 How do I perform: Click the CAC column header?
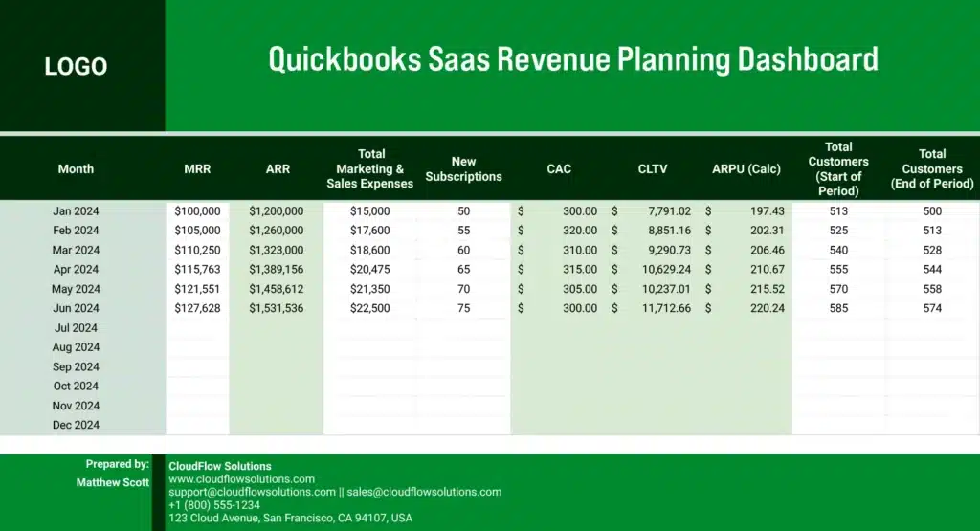point(559,168)
